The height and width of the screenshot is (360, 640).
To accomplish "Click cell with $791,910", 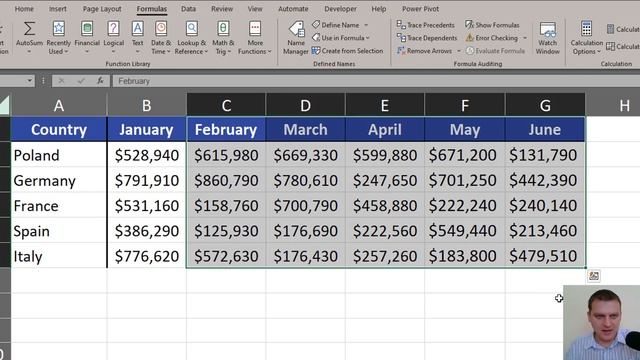I will [147, 180].
